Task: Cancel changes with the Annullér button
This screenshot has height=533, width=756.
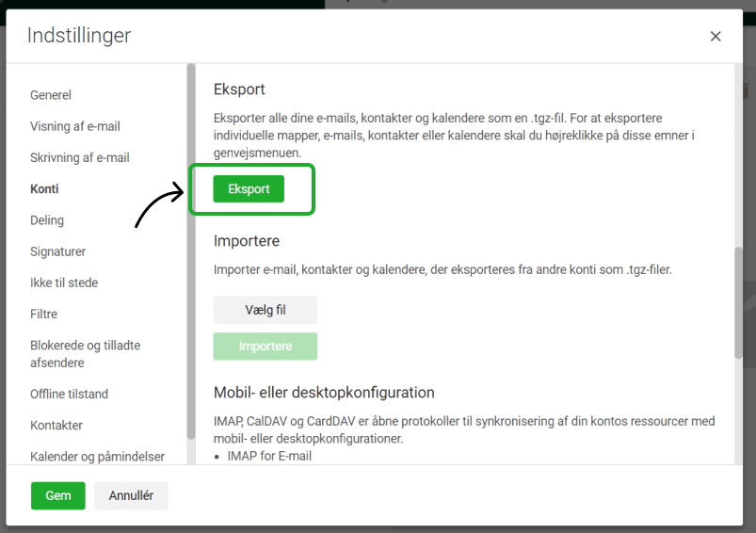Action: 131,495
